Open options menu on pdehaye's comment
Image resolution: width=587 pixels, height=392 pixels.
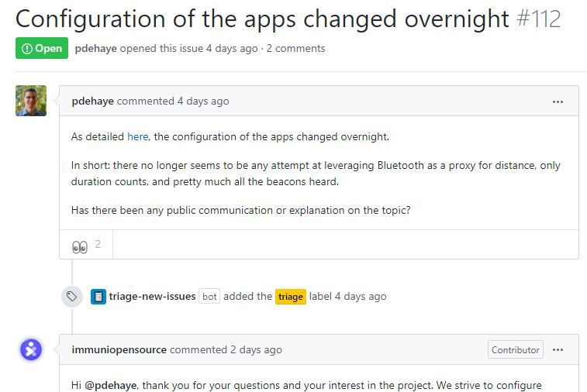click(x=558, y=101)
